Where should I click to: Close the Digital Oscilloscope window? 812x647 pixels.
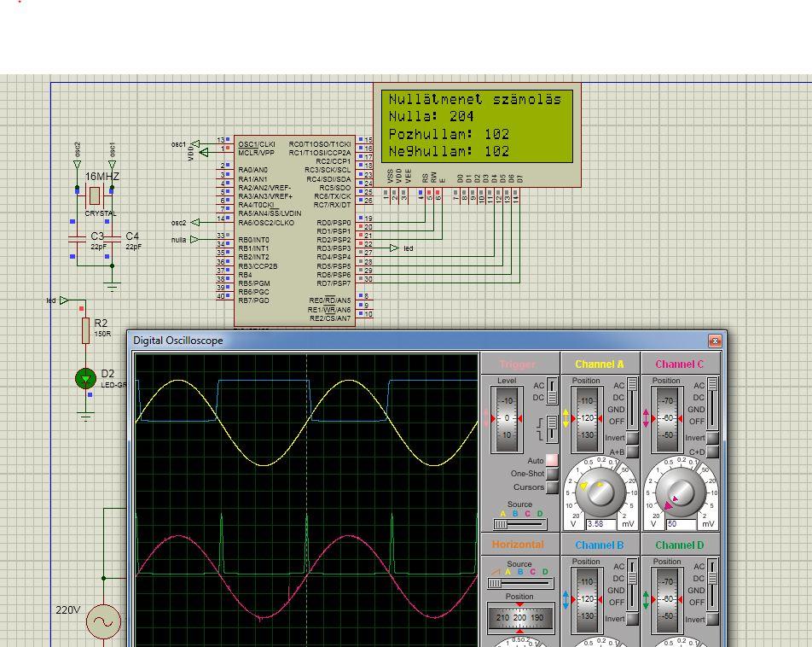[x=715, y=341]
